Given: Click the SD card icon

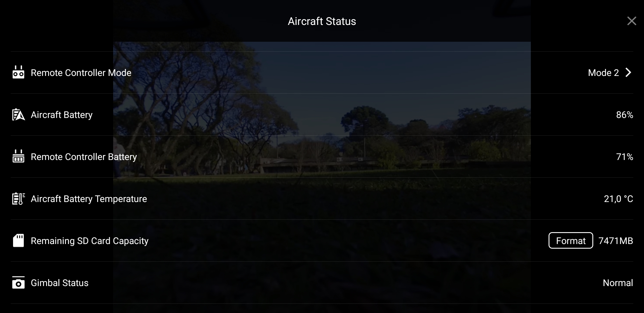Looking at the screenshot, I should click(18, 241).
